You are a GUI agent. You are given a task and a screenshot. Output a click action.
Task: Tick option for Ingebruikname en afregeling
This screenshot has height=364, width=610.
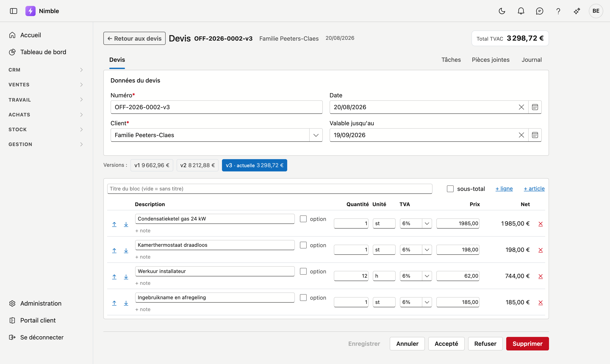pyautogui.click(x=303, y=298)
